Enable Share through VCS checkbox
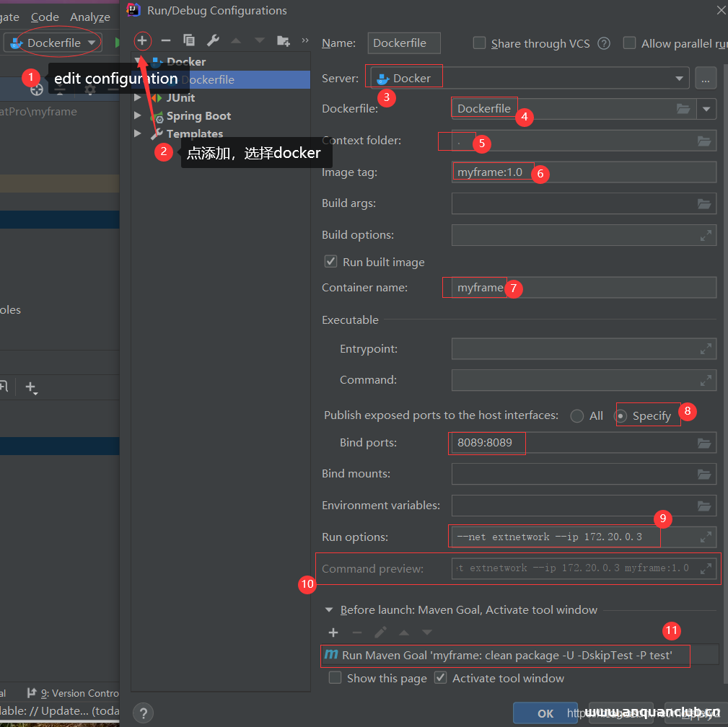 coord(479,43)
